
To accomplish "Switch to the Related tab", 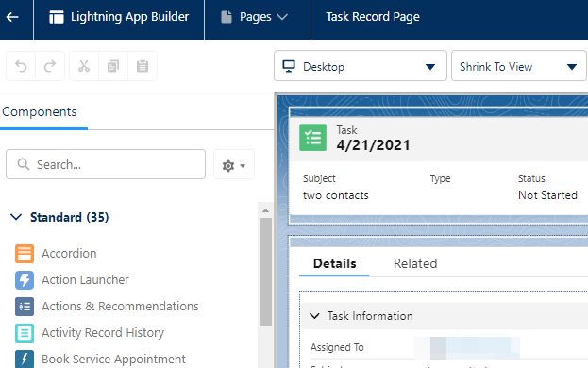I will (415, 263).
